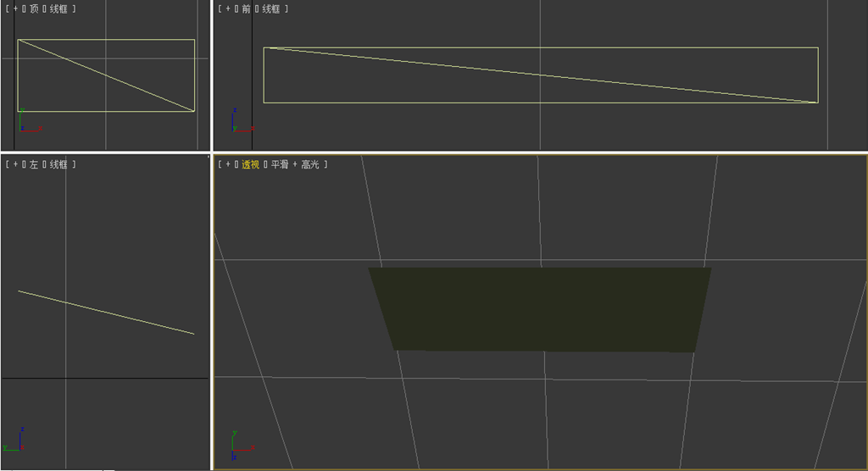Open the Top viewport 线框 shading menu
The height and width of the screenshot is (471, 868).
tap(58, 8)
